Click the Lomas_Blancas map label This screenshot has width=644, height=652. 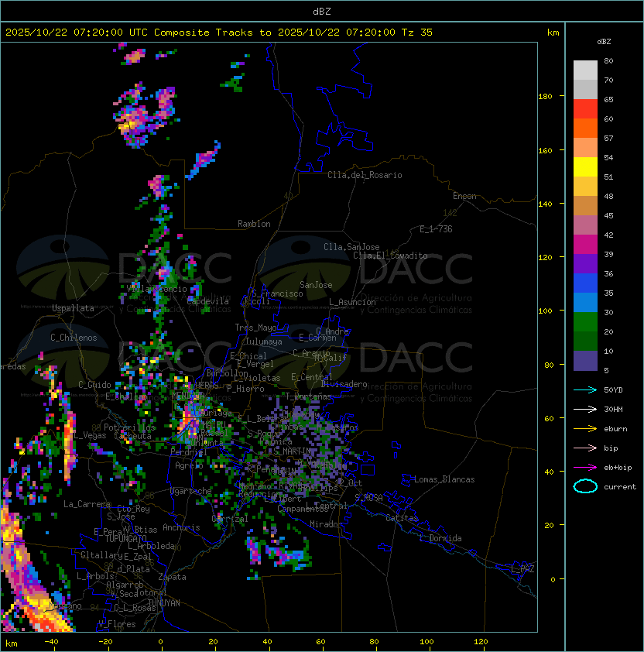coord(444,479)
